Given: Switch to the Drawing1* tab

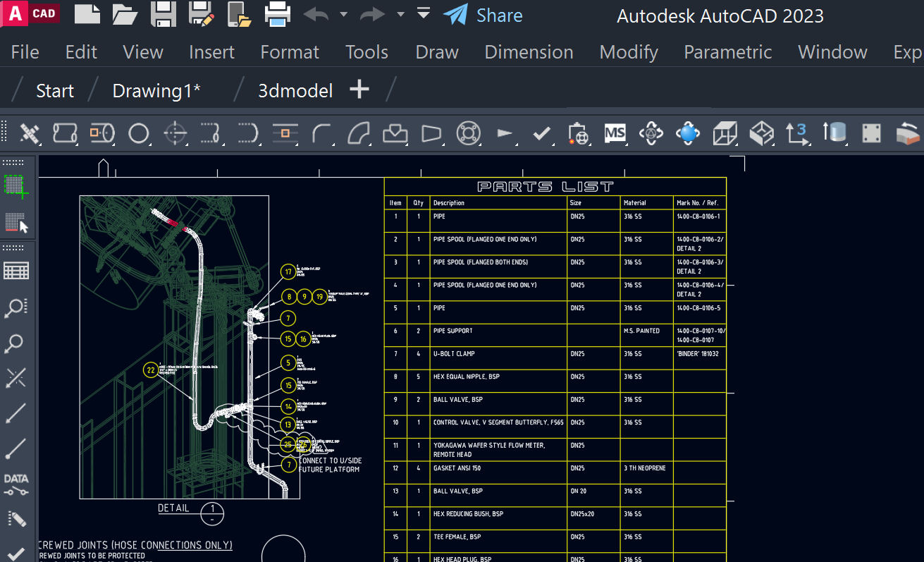Looking at the screenshot, I should [156, 90].
